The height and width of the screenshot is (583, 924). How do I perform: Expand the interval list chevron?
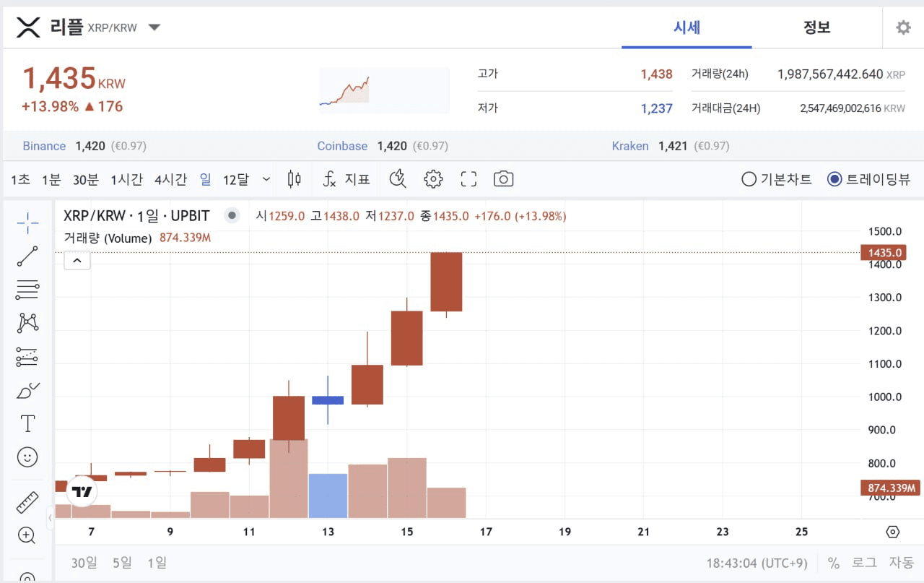click(266, 179)
